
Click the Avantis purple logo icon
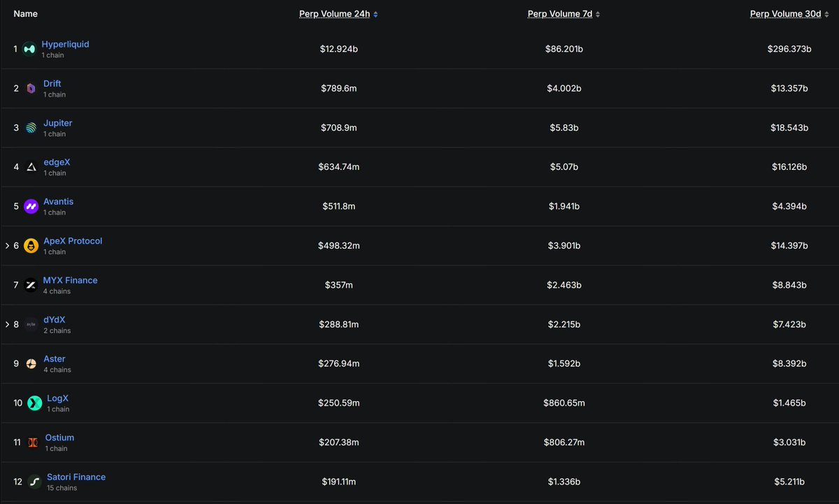click(31, 206)
